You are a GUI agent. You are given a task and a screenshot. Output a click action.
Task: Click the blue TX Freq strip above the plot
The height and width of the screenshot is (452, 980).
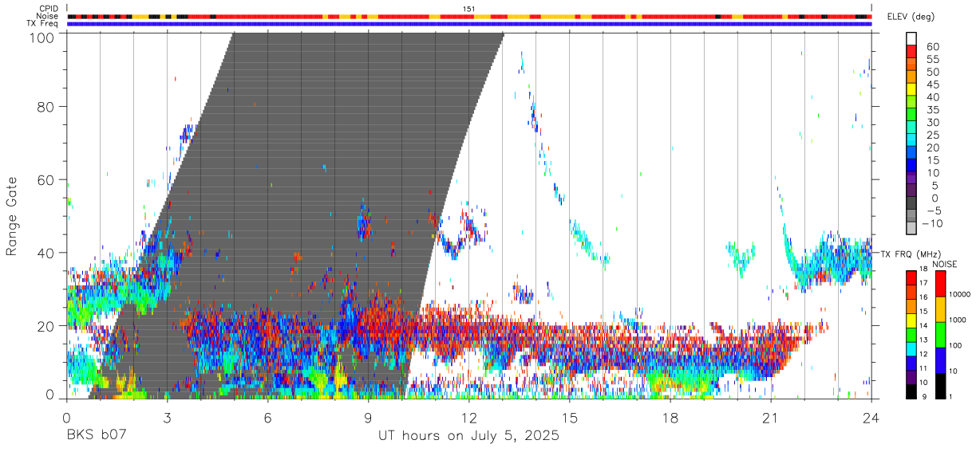pyautogui.click(x=469, y=24)
